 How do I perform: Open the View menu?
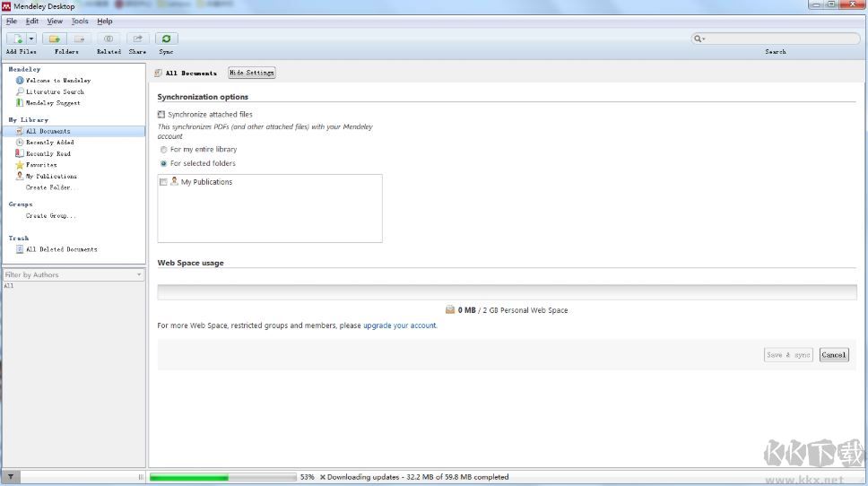tap(55, 21)
